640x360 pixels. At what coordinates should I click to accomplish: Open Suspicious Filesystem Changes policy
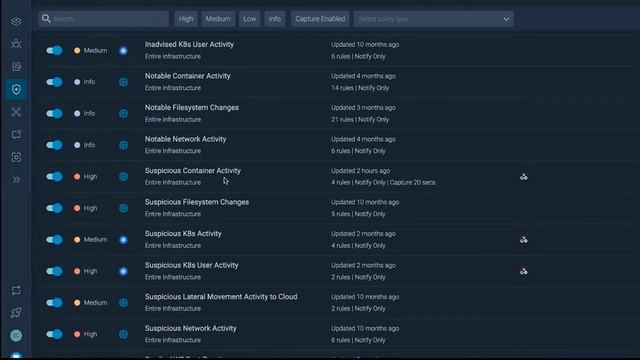pyautogui.click(x=197, y=202)
